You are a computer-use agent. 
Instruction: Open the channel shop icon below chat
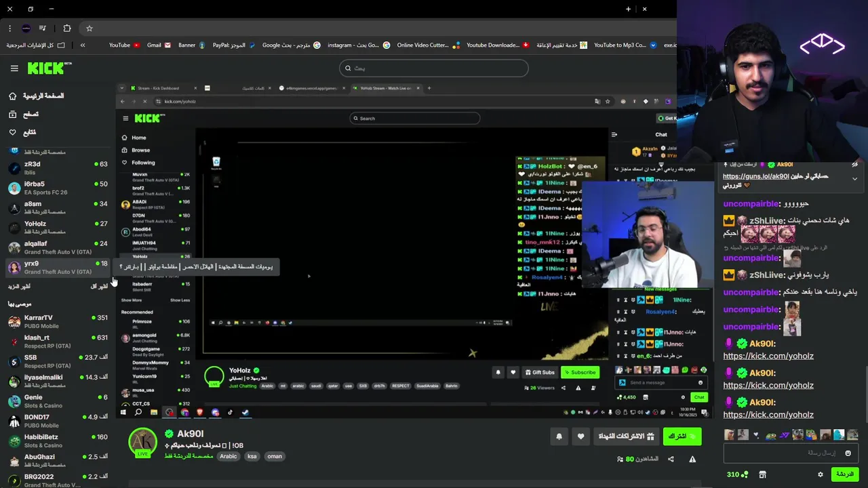point(762,474)
